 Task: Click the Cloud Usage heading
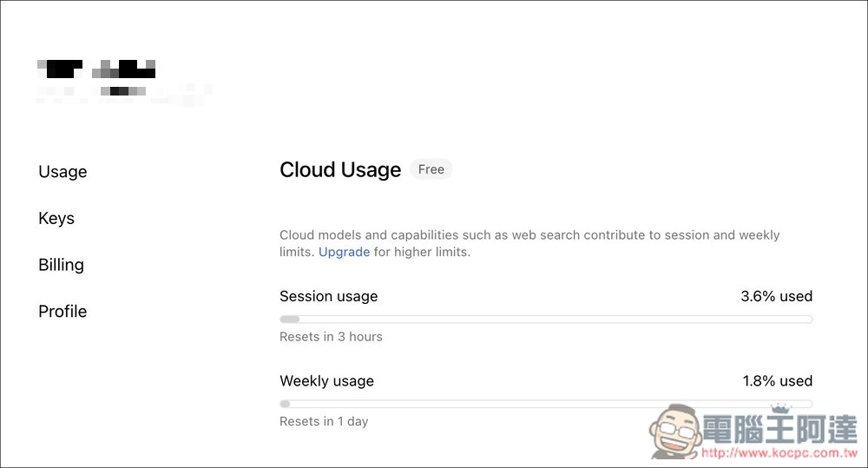point(340,169)
